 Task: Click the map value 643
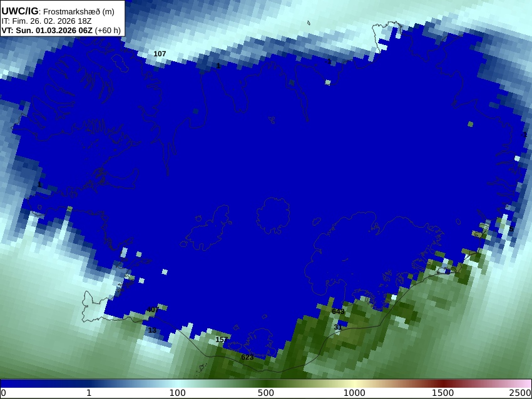pyautogui.click(x=338, y=311)
